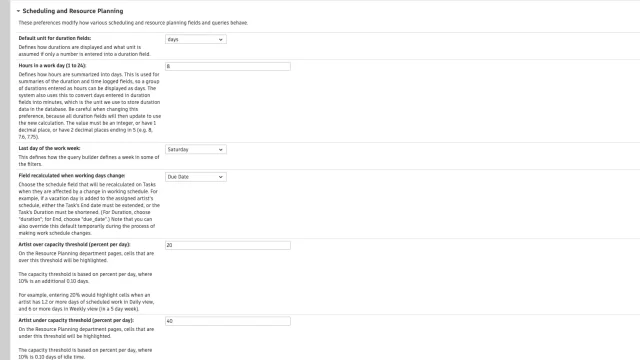Click the 'Artist over capacity threshold (percent per day):' label
The height and width of the screenshot is (360, 640).
(74, 244)
